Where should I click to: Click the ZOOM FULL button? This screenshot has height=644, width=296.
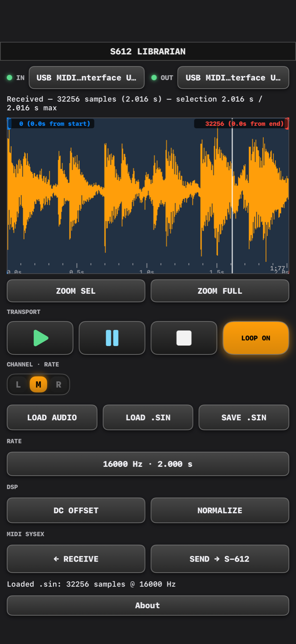(x=220, y=291)
